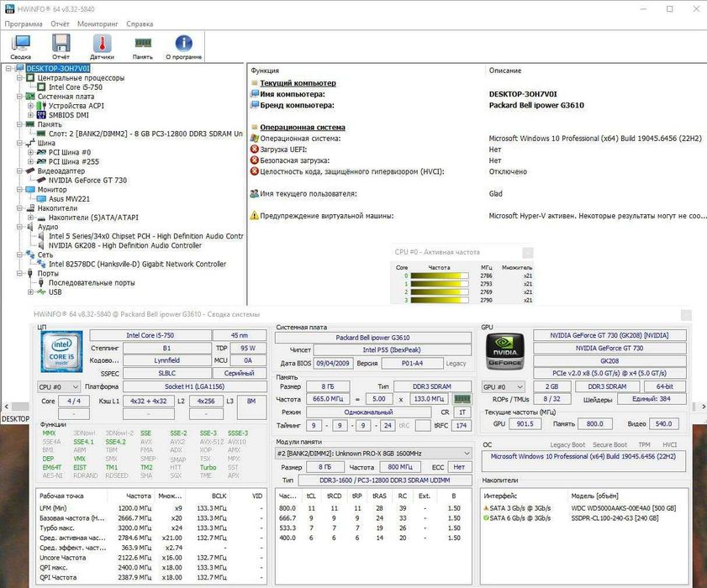
Task: Open the GPU #0 dropdown
Action: 504,386
